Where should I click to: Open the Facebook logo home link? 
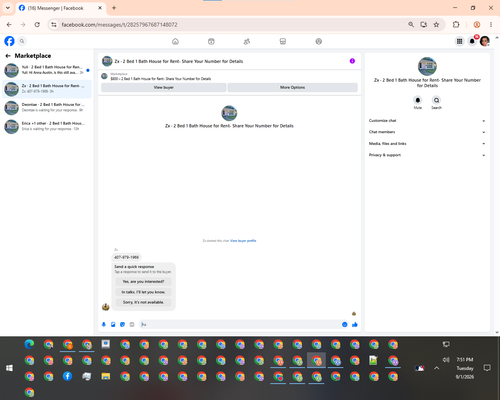coord(9,41)
